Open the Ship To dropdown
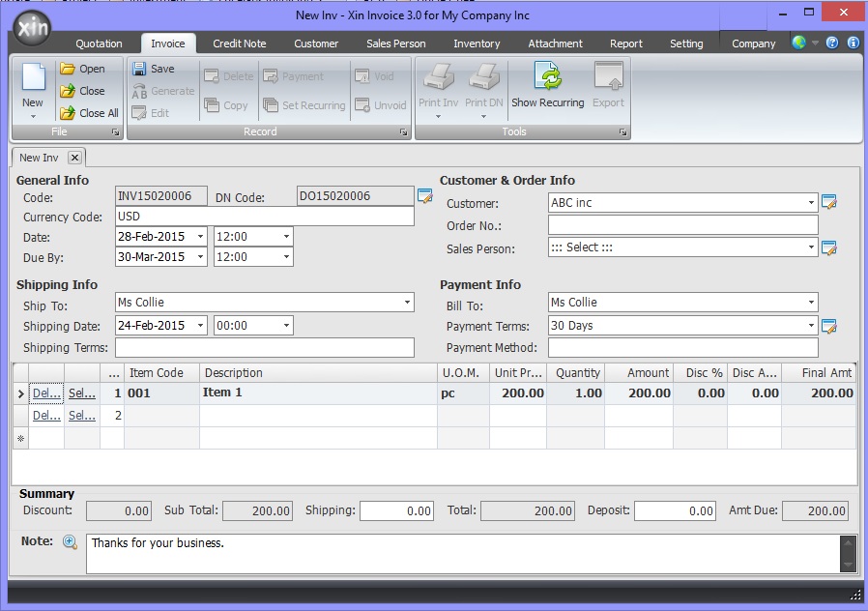The height and width of the screenshot is (611, 868). (407, 303)
